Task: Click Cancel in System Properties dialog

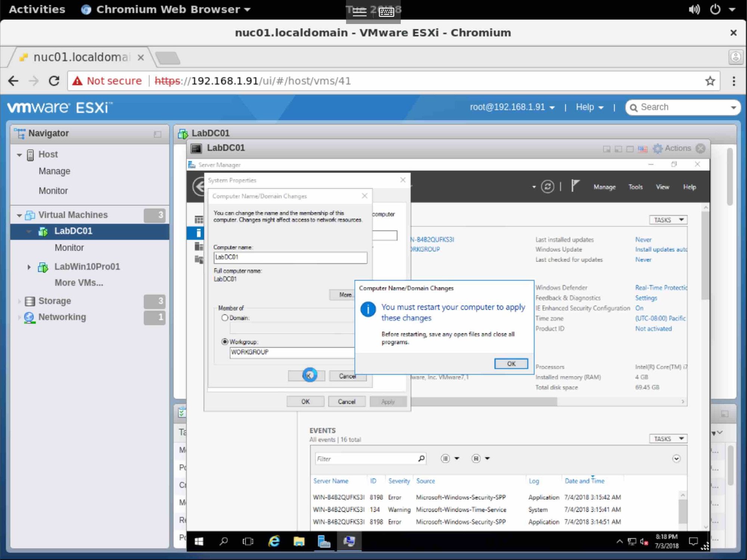Action: point(346,402)
